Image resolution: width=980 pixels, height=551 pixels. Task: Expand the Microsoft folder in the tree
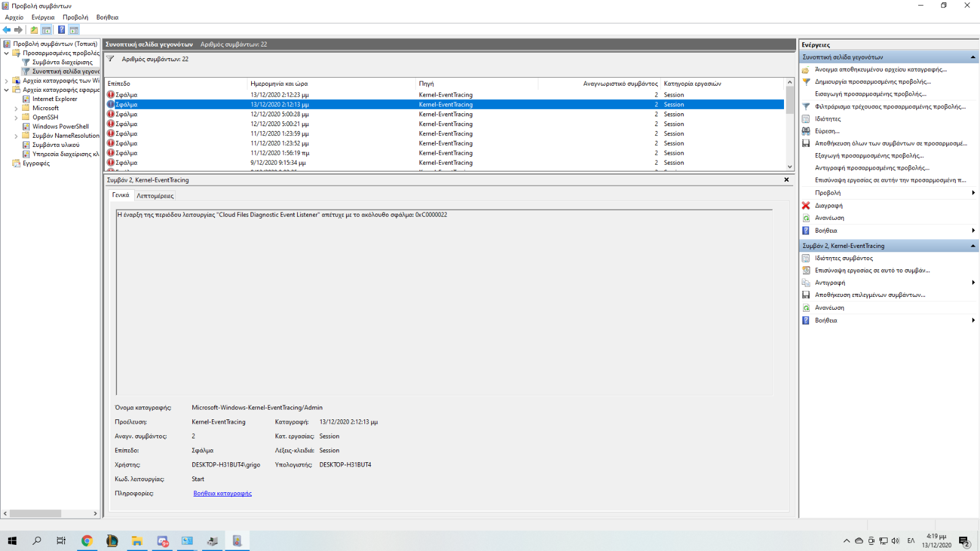click(x=16, y=108)
